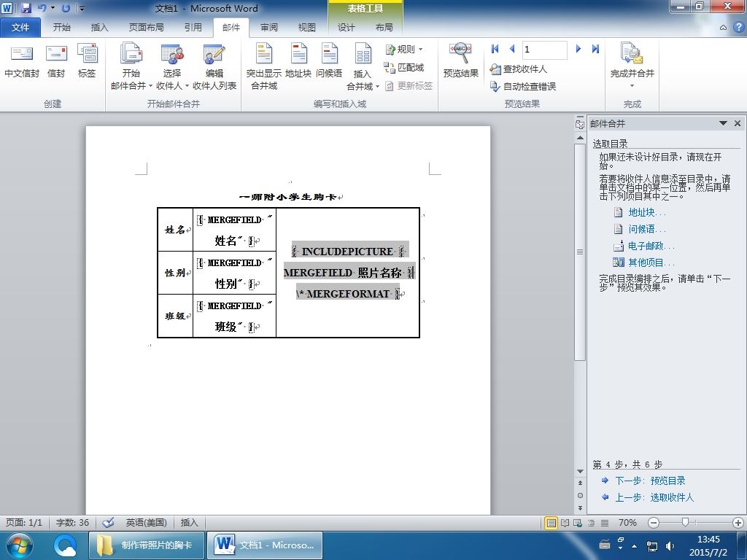747x560 pixels.
Task: Go to next record arrow
Action: pyautogui.click(x=578, y=49)
